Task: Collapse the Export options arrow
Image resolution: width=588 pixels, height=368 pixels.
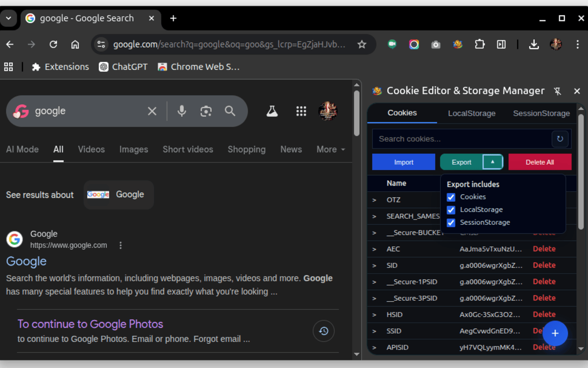Action: click(x=492, y=162)
